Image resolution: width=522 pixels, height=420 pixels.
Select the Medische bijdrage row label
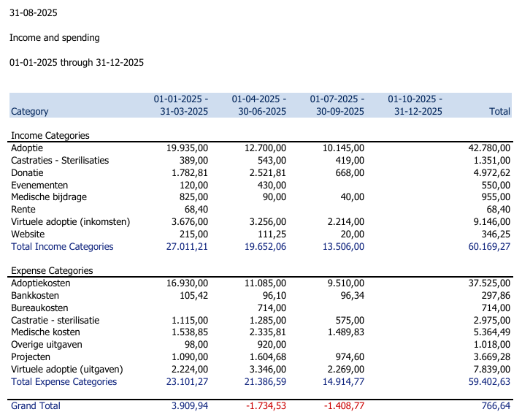(x=49, y=196)
